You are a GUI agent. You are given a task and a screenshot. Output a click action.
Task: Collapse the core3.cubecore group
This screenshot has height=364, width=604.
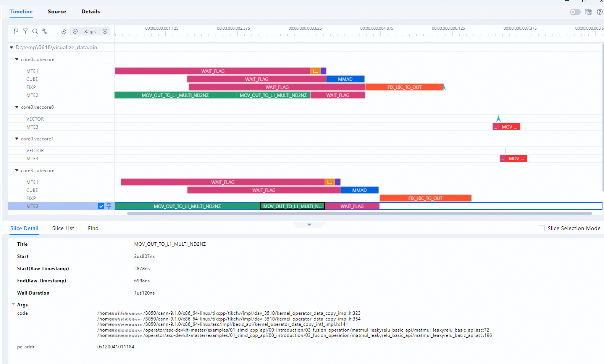pyautogui.click(x=17, y=170)
